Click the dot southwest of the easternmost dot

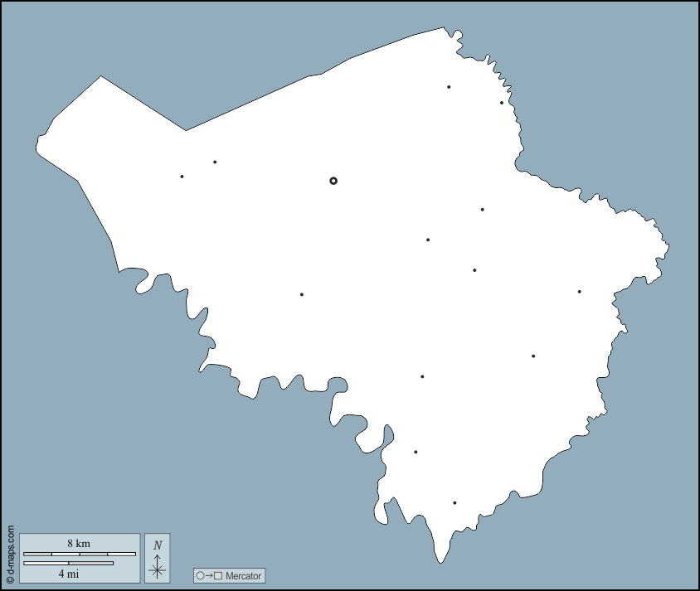(x=533, y=356)
